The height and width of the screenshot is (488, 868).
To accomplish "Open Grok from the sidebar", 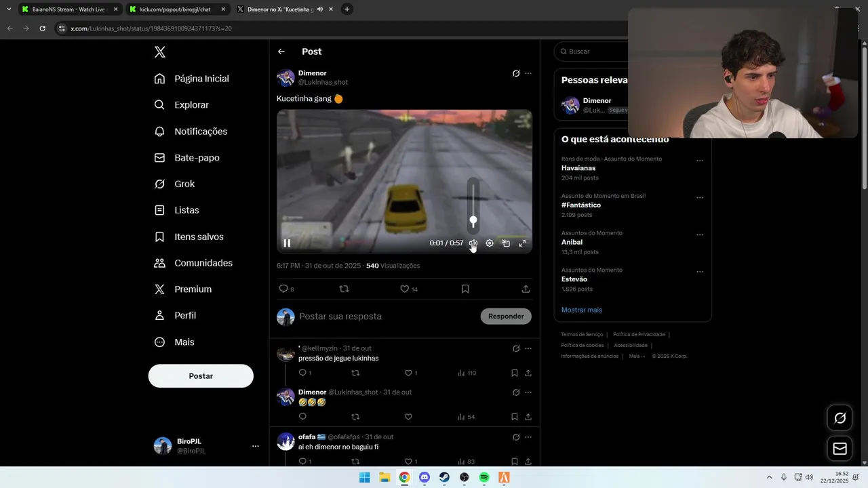I will [x=174, y=184].
